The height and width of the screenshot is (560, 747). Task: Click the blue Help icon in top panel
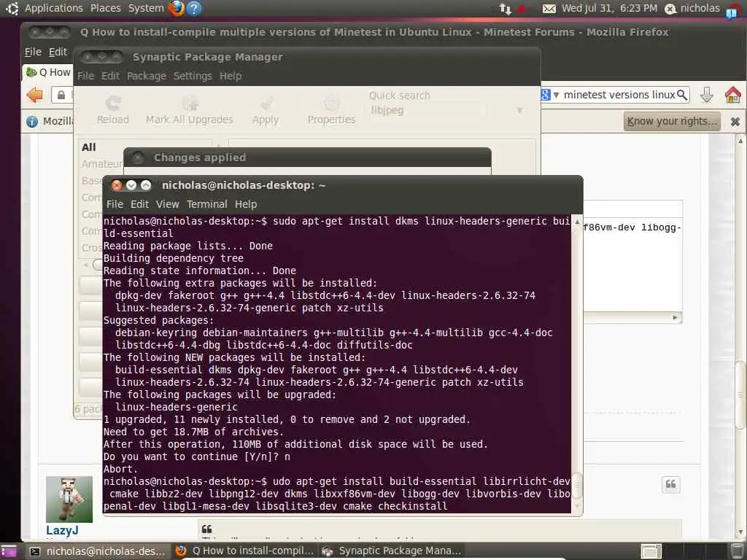tap(194, 8)
